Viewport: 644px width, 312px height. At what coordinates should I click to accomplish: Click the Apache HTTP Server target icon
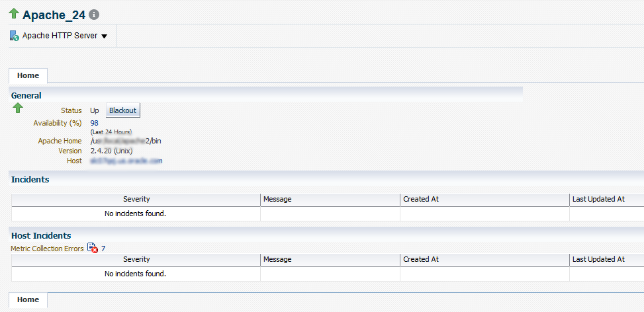point(15,36)
